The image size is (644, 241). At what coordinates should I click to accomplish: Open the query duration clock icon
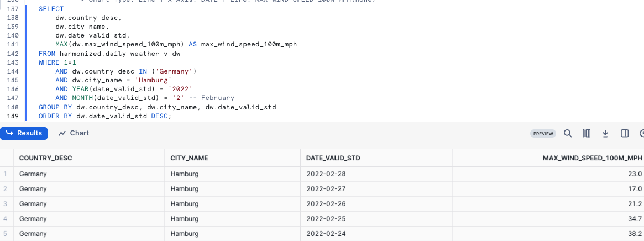(x=641, y=133)
